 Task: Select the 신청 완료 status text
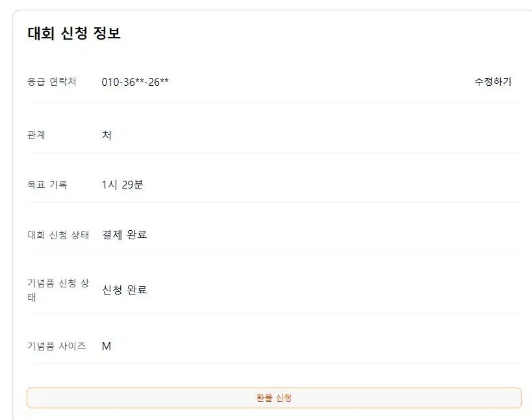[124, 289]
